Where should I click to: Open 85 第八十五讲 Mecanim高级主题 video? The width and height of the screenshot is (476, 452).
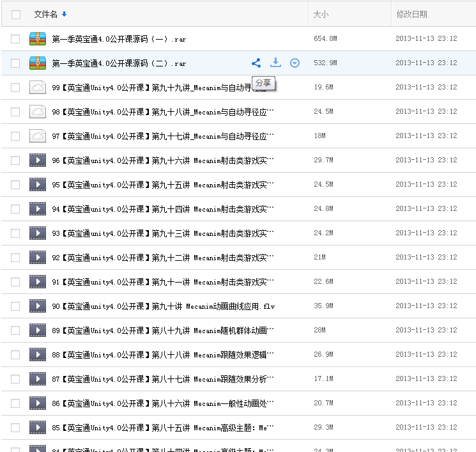pos(163,428)
